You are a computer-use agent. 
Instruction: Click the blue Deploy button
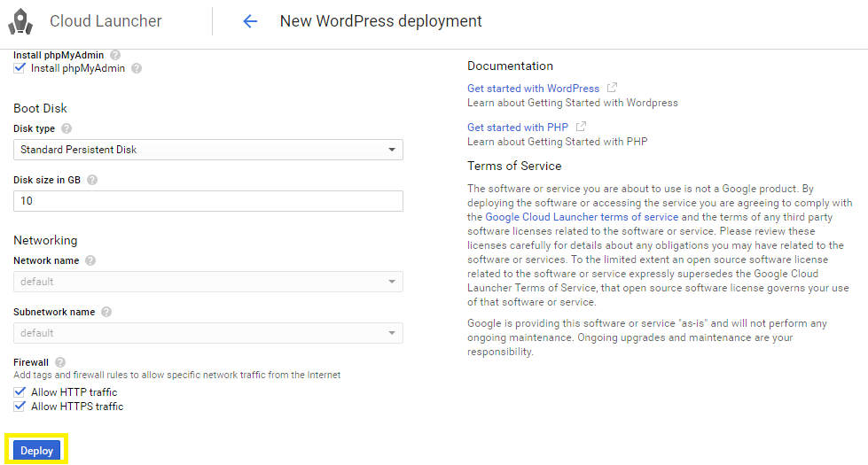[36, 451]
